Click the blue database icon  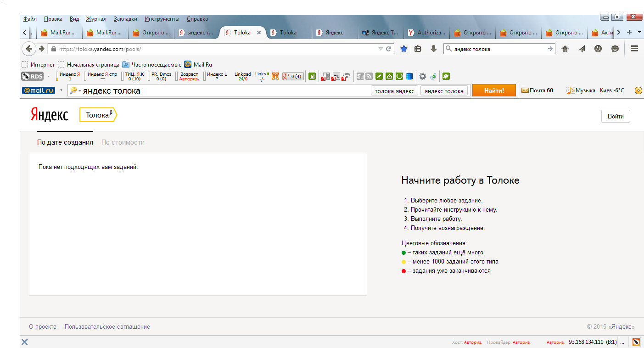pos(409,76)
